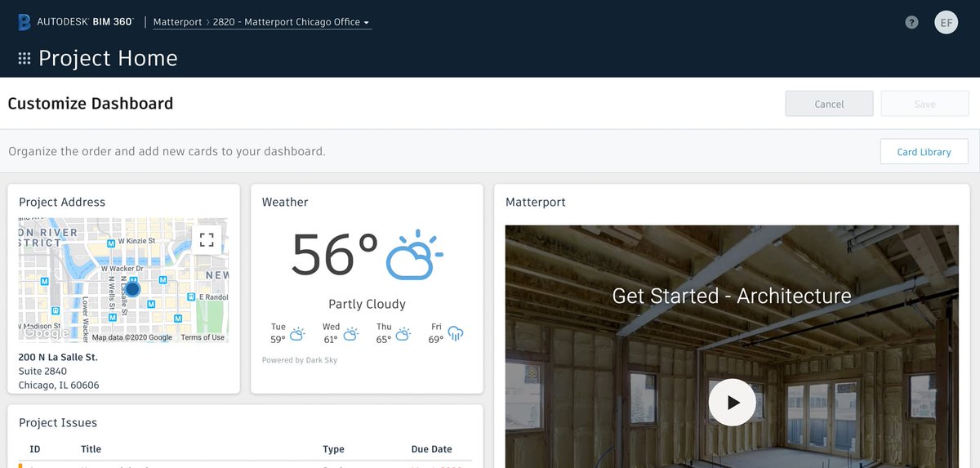Sort issues by Due Date column header

pyautogui.click(x=431, y=449)
